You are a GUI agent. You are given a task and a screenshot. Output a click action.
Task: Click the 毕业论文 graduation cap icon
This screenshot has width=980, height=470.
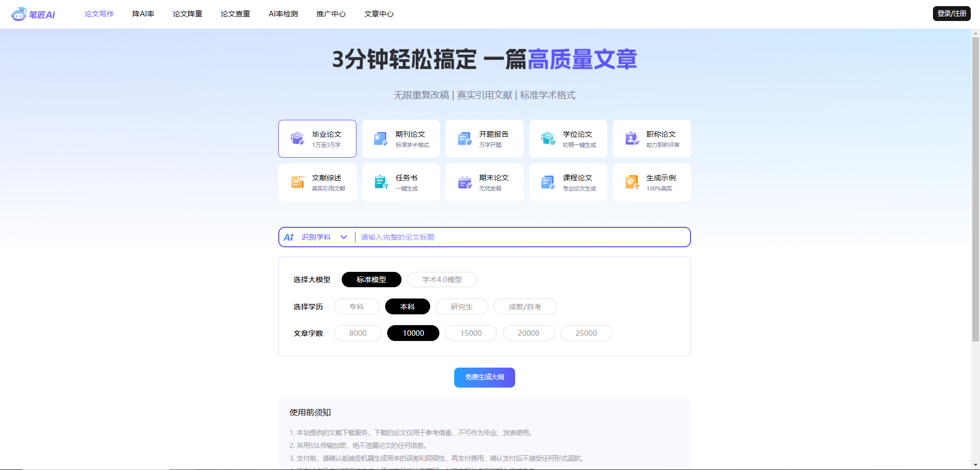(298, 138)
